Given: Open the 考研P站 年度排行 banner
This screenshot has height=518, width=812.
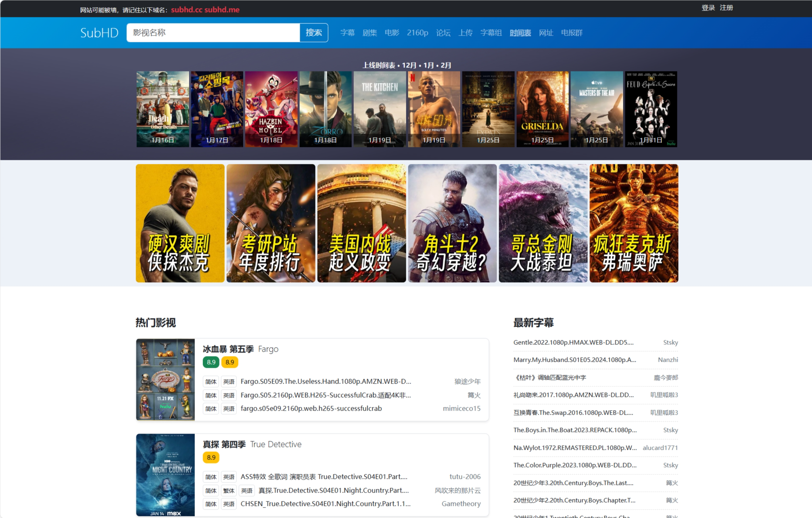Looking at the screenshot, I should click(x=271, y=223).
